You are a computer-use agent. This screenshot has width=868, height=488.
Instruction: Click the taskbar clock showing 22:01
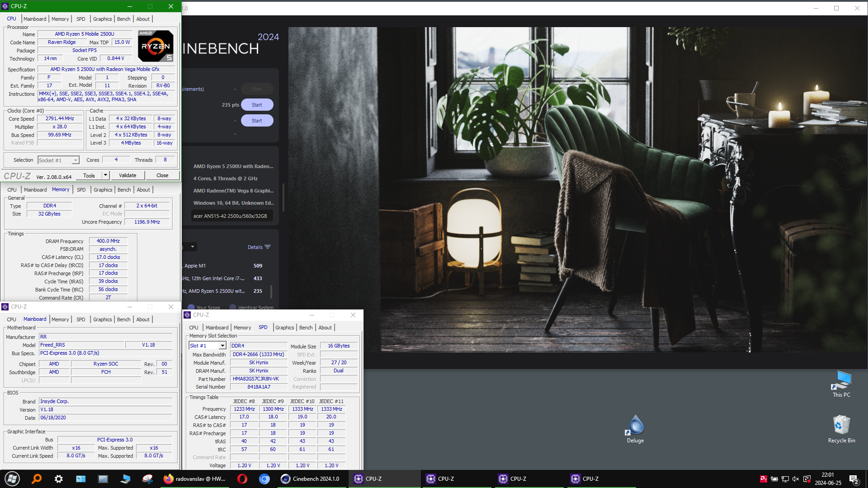(828, 479)
